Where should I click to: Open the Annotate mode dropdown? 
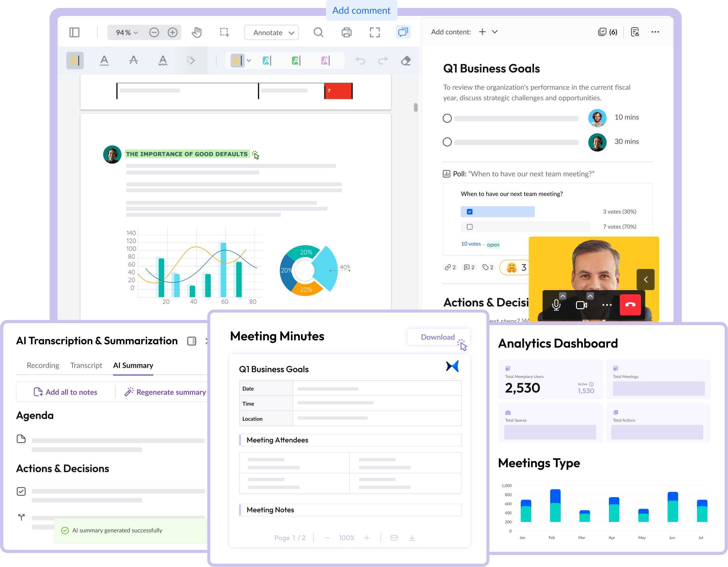pyautogui.click(x=271, y=32)
